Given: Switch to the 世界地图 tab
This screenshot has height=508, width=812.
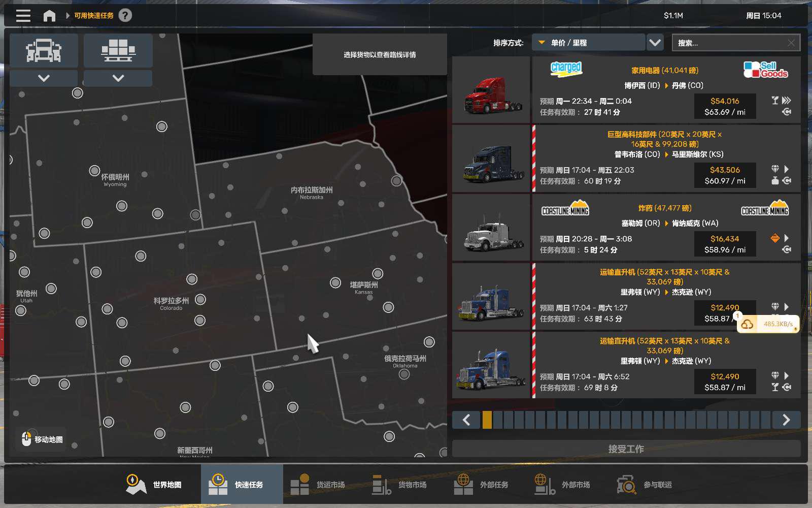Looking at the screenshot, I should [x=154, y=485].
